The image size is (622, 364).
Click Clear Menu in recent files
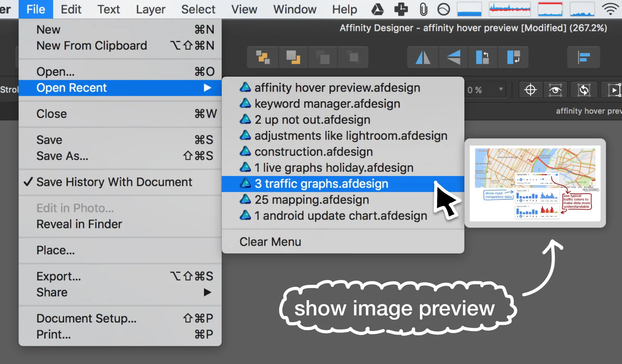tap(343, 242)
